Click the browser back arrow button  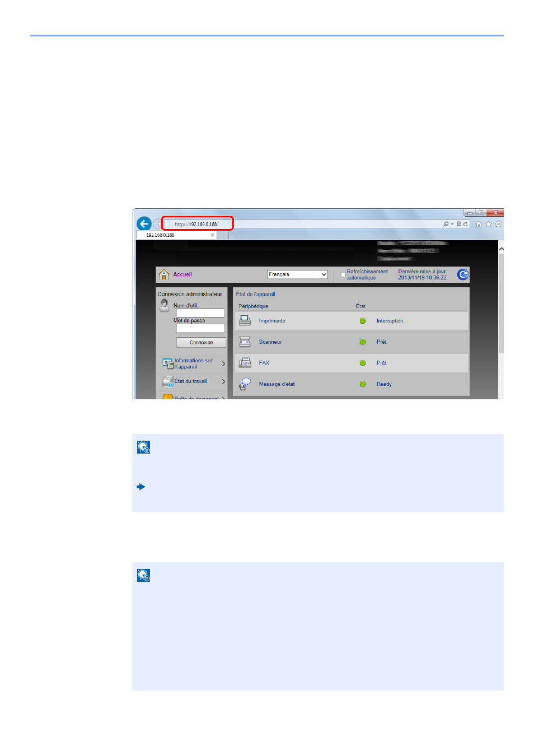pos(144,224)
